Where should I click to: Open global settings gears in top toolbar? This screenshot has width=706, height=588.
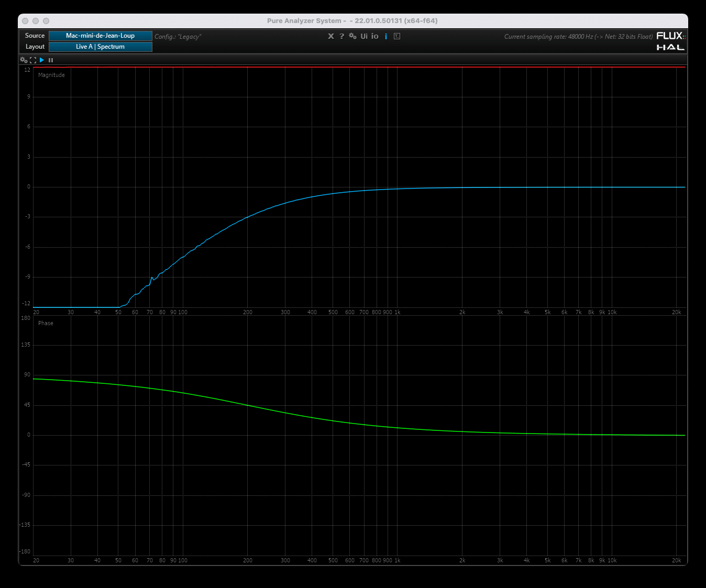click(x=352, y=36)
